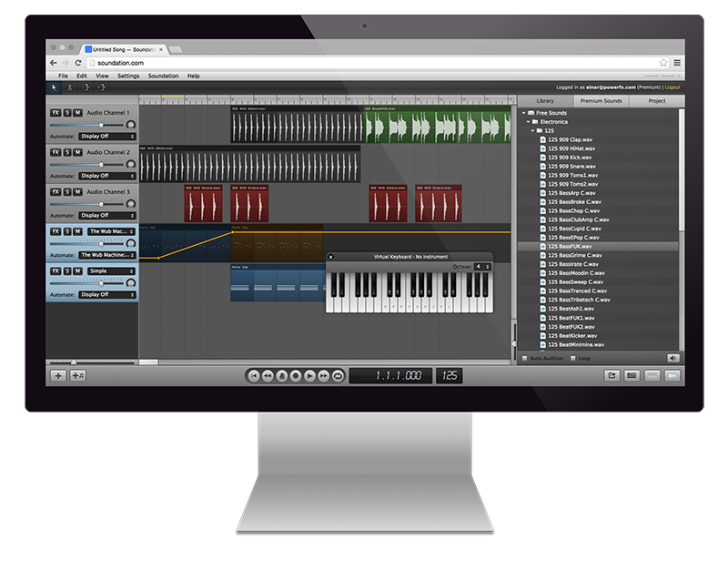This screenshot has height=561, width=728.
Task: Open Automate dropdown for Audio Channel 1
Action: pyautogui.click(x=106, y=137)
